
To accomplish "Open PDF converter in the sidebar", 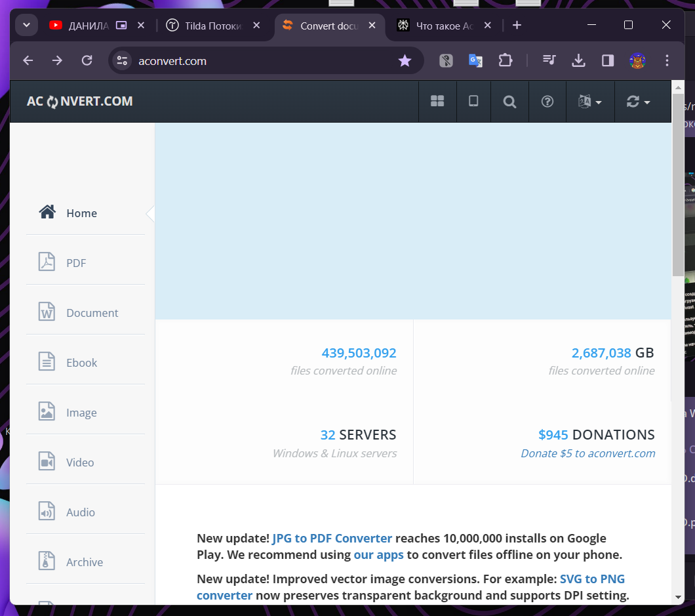I will coord(85,263).
